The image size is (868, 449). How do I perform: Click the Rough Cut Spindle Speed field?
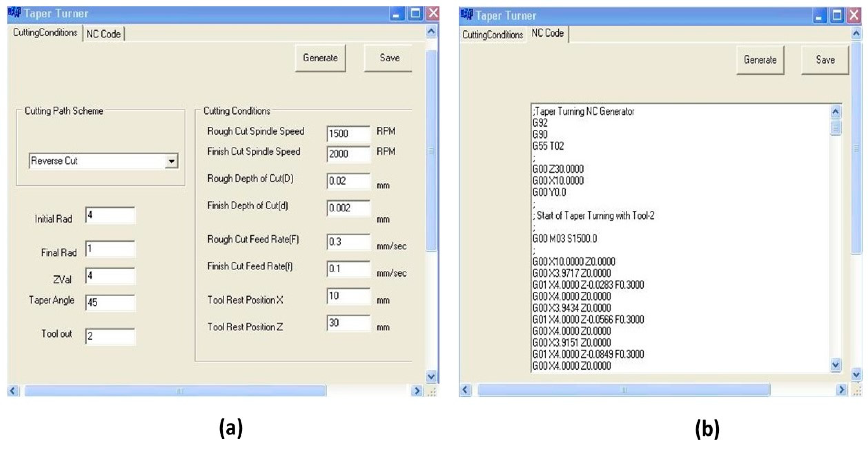click(348, 134)
